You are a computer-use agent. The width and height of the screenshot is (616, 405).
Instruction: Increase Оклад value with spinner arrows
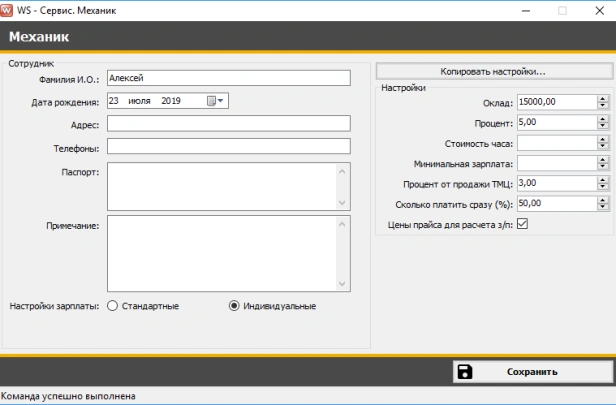[x=602, y=99]
